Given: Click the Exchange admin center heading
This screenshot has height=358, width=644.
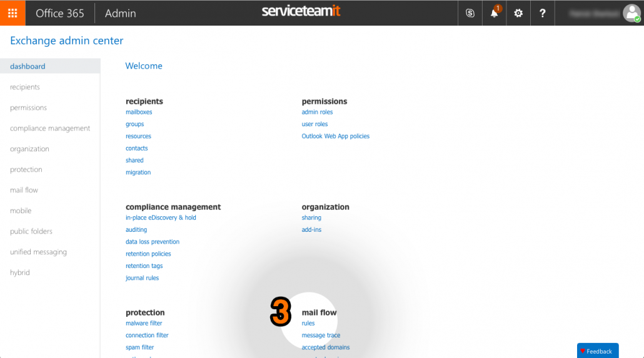Looking at the screenshot, I should (66, 41).
